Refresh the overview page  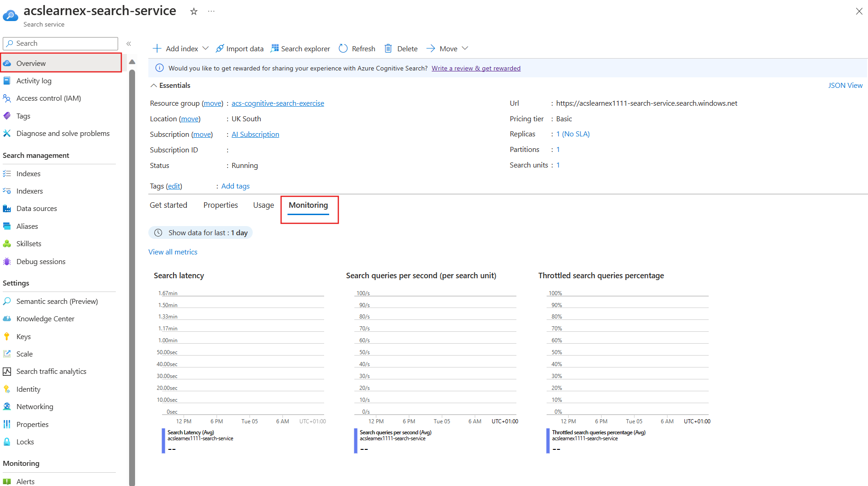(x=357, y=49)
